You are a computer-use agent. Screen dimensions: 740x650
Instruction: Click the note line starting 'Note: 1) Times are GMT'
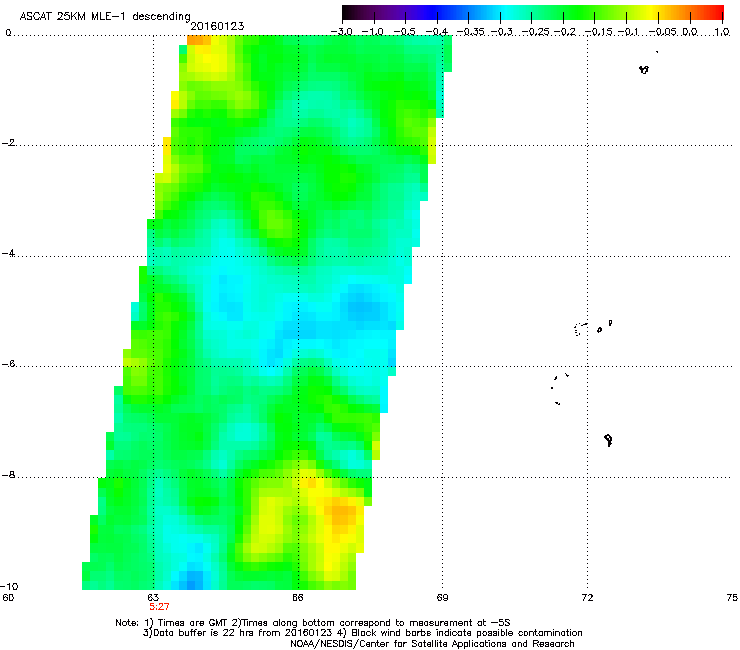click(x=313, y=623)
